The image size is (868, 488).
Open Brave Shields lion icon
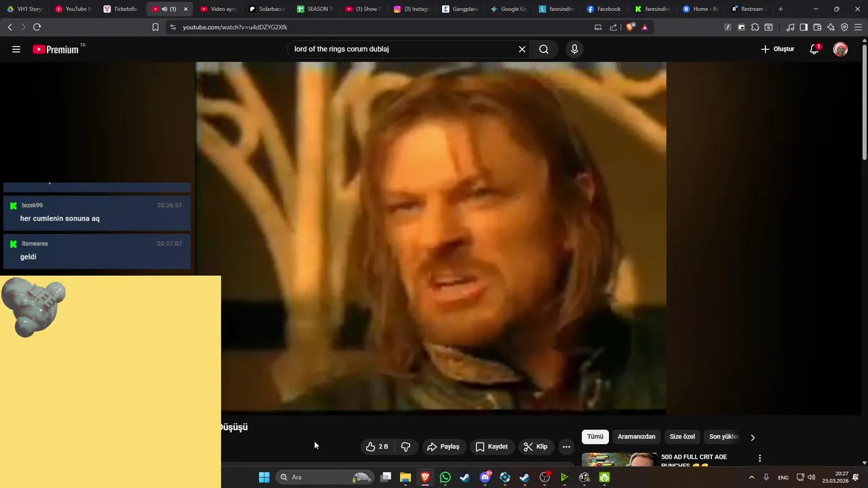click(631, 27)
